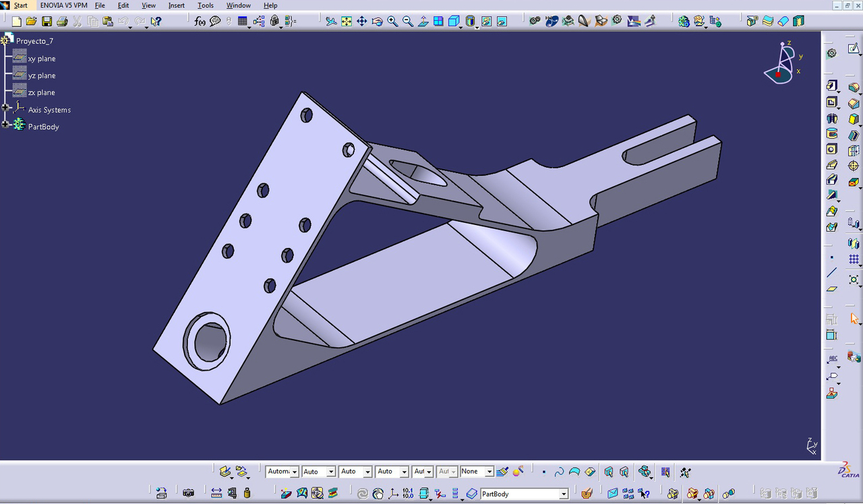Expand the Axis Systems tree node
The image size is (863, 504).
tap(5, 108)
